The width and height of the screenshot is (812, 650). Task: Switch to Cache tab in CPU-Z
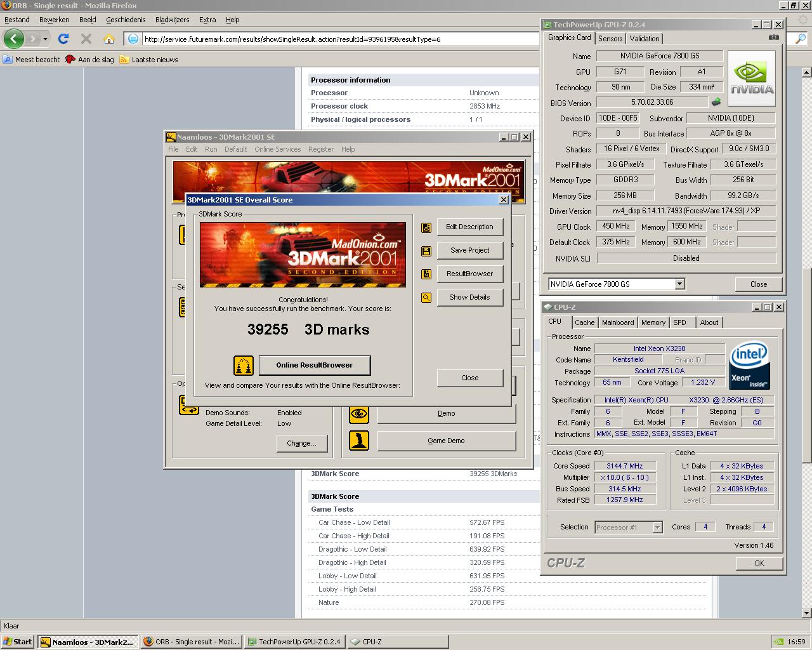(x=585, y=322)
